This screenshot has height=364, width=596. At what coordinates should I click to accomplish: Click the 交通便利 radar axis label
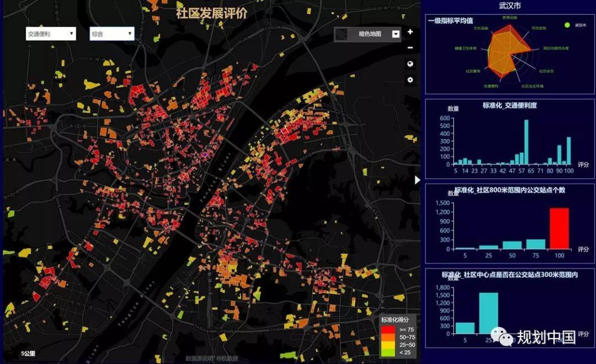[x=491, y=86]
